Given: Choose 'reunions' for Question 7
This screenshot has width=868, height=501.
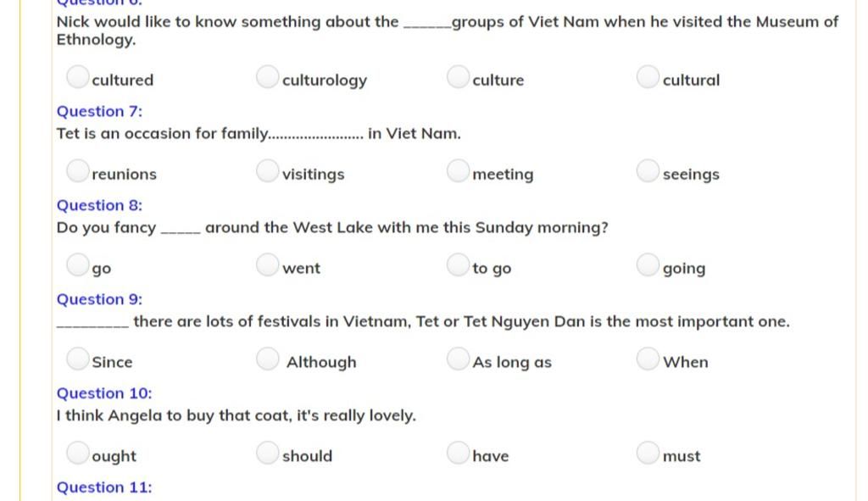Looking at the screenshot, I should [x=77, y=171].
